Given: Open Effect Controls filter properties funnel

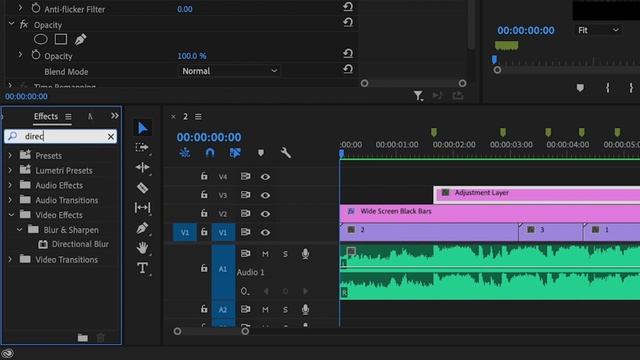Looking at the screenshot, I should pos(418,96).
